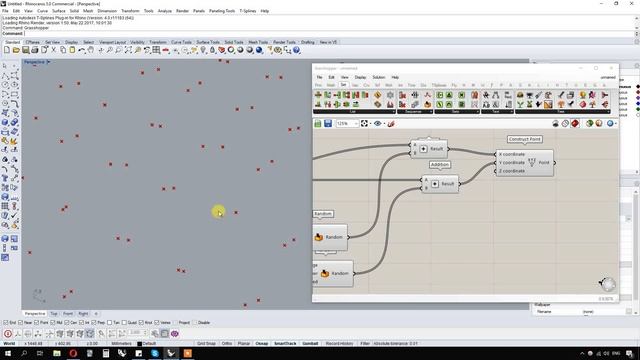Expand the Tree panel in Grasshopper ribbon
The height and width of the screenshot is (360, 640).
click(562, 111)
